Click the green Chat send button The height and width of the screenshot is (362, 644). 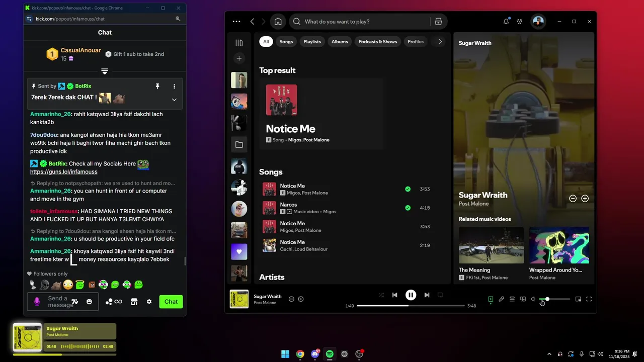(171, 302)
